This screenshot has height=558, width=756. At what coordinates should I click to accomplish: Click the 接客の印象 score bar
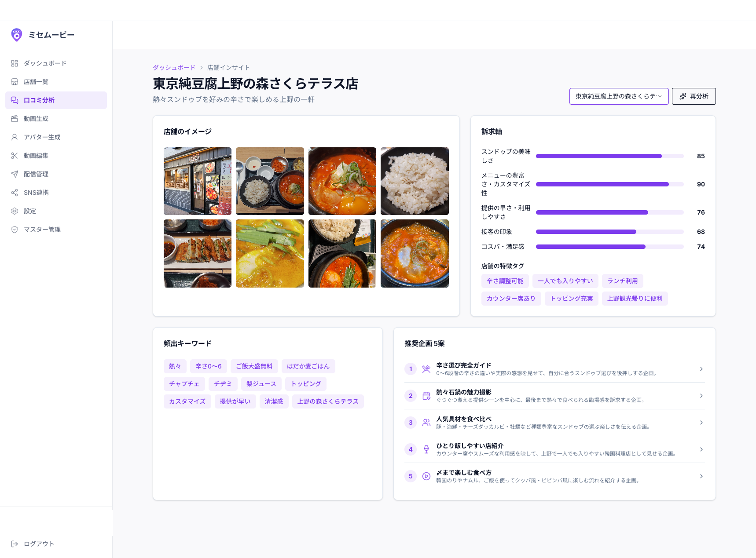tap(609, 232)
